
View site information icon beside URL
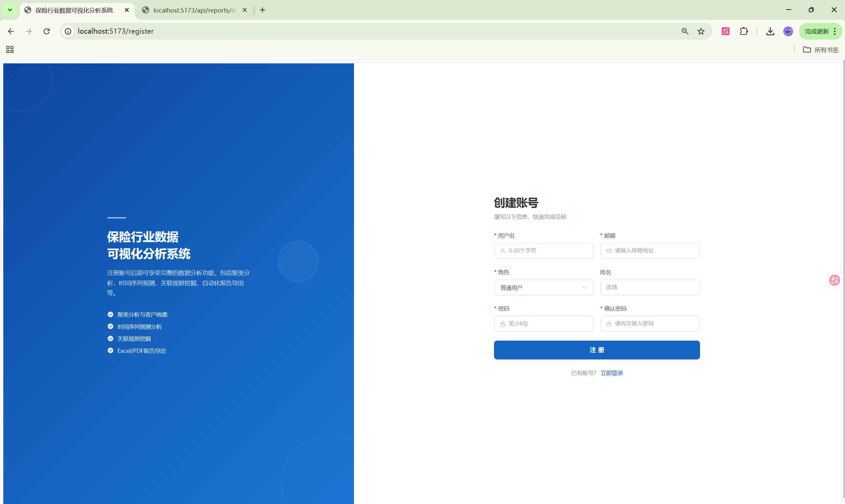[x=68, y=31]
